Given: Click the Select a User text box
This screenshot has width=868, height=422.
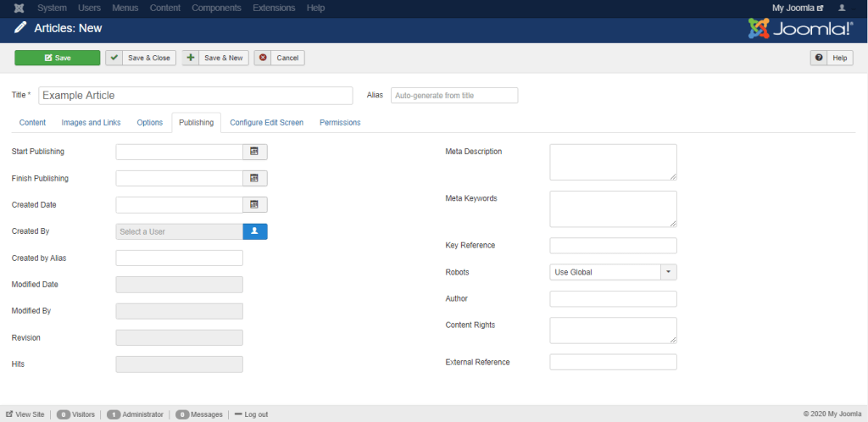Looking at the screenshot, I should (x=180, y=231).
